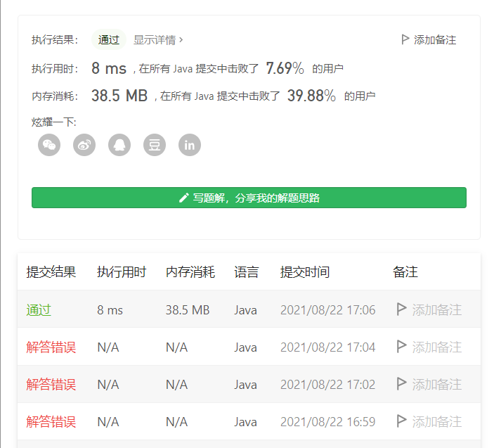Viewport: 494px width, 448px height.
Task: Click 7.69% runtime percentile value
Action: click(x=285, y=68)
